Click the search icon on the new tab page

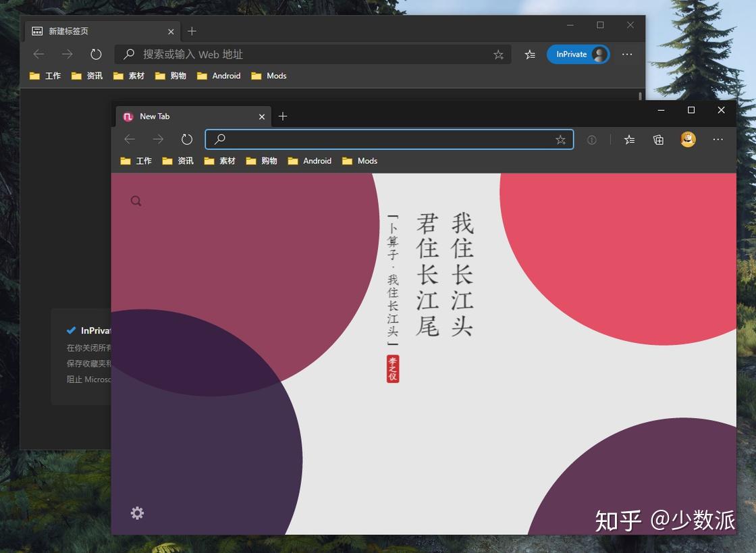136,201
